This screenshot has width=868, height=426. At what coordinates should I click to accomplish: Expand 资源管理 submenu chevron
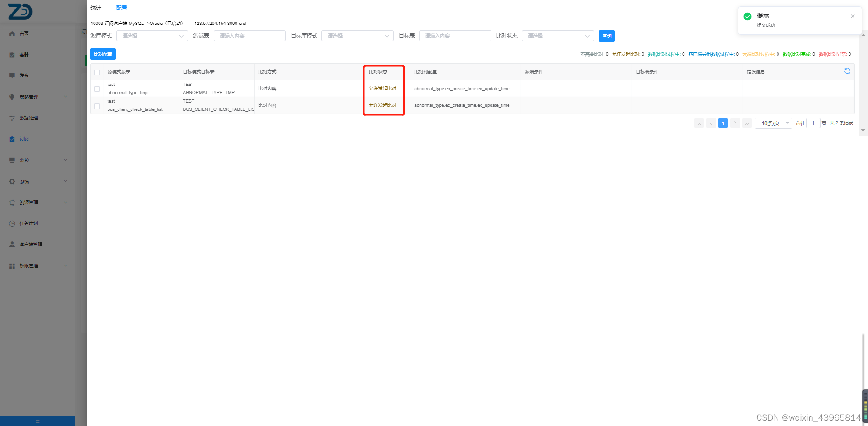coord(66,202)
